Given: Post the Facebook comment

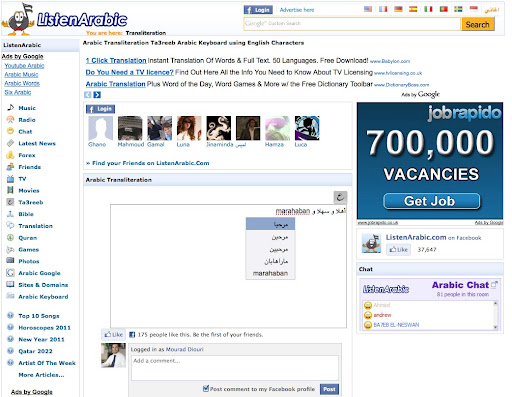Looking at the screenshot, I should 329,389.
